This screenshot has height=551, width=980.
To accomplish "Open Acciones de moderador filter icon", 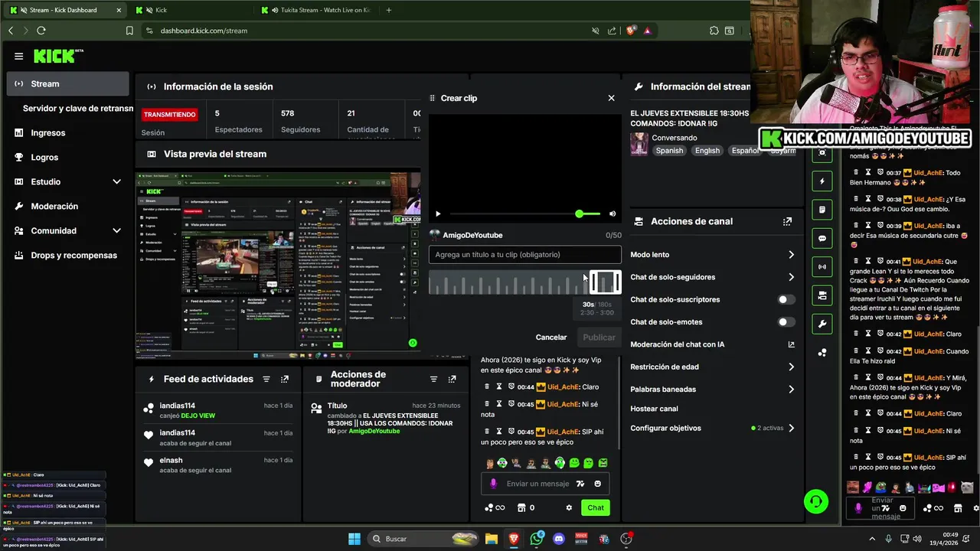I will coord(433,379).
